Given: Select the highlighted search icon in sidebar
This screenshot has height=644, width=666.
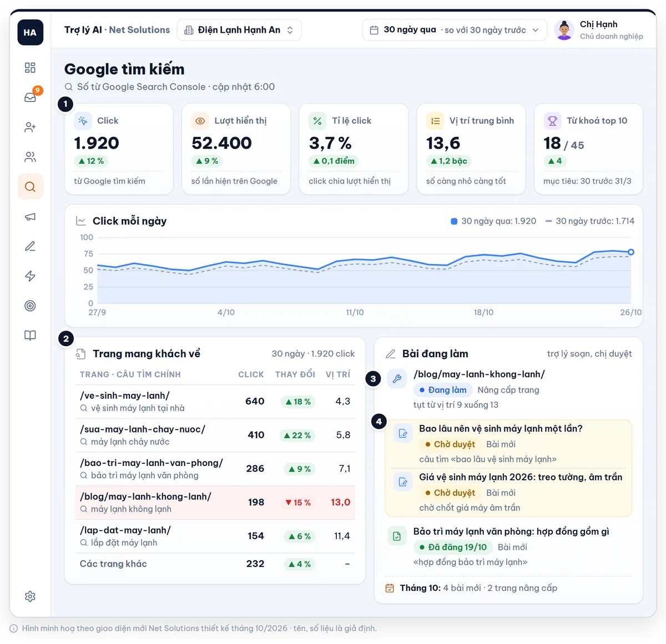Looking at the screenshot, I should pyautogui.click(x=30, y=187).
